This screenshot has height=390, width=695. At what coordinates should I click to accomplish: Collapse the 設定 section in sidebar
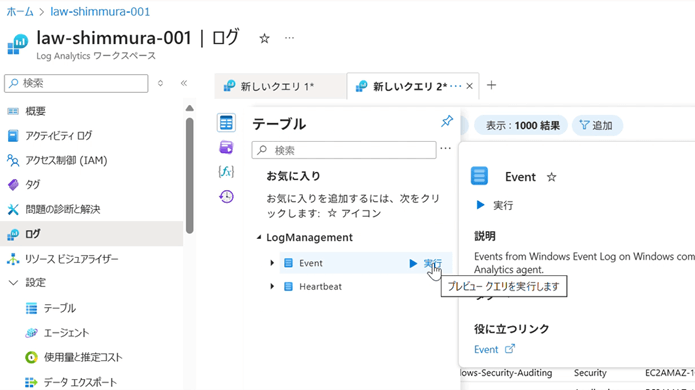click(x=13, y=282)
